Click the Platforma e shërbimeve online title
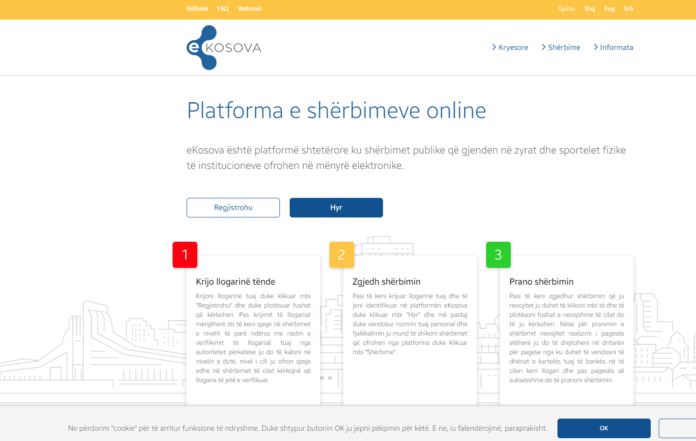696x441 pixels. (x=336, y=110)
